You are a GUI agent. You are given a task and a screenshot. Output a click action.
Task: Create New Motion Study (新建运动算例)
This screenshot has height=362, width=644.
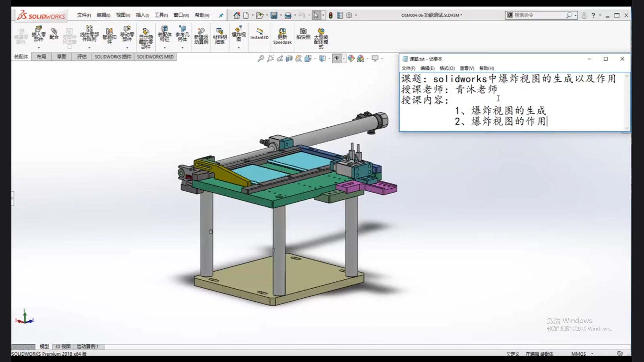coord(201,36)
